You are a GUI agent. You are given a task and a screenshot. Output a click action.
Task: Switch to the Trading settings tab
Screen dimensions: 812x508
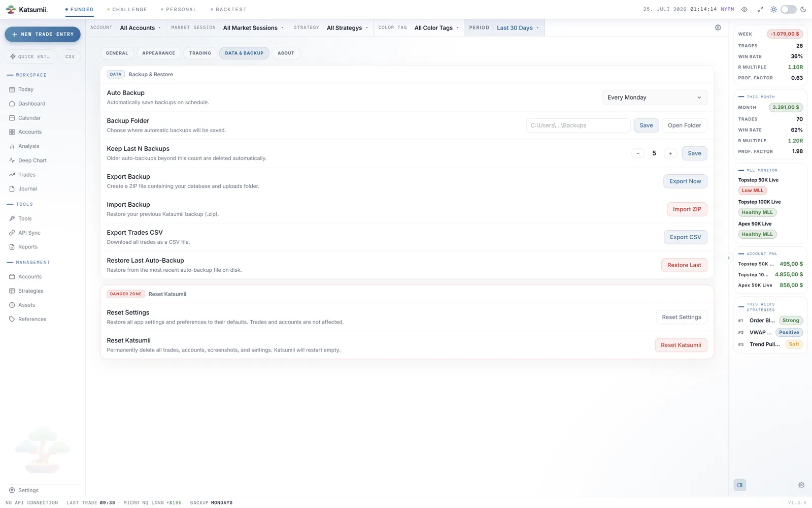(200, 53)
